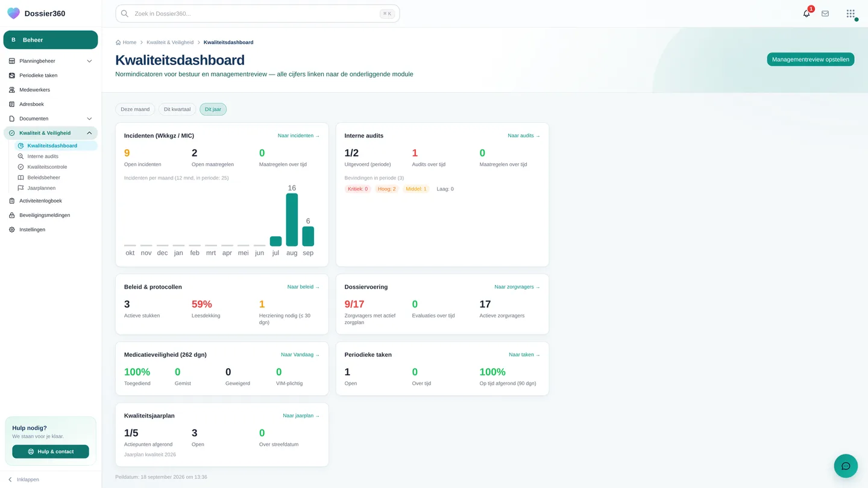Click the Hoog: 2 findings badge
The height and width of the screenshot is (488, 868).
387,189
